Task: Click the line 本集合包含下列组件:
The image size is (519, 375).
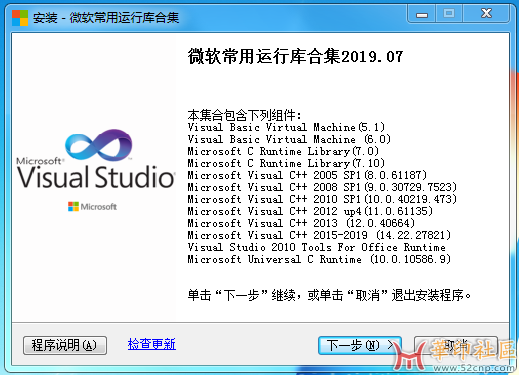Action: [244, 115]
